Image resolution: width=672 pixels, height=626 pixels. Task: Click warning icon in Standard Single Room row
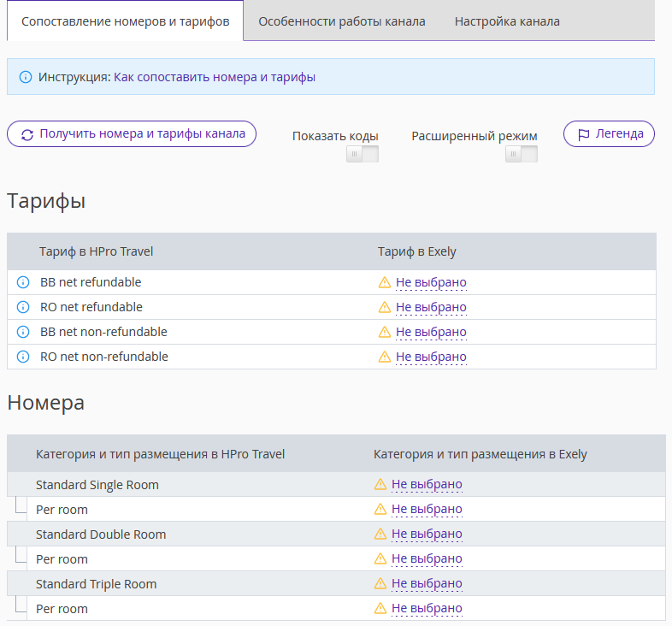click(x=380, y=484)
